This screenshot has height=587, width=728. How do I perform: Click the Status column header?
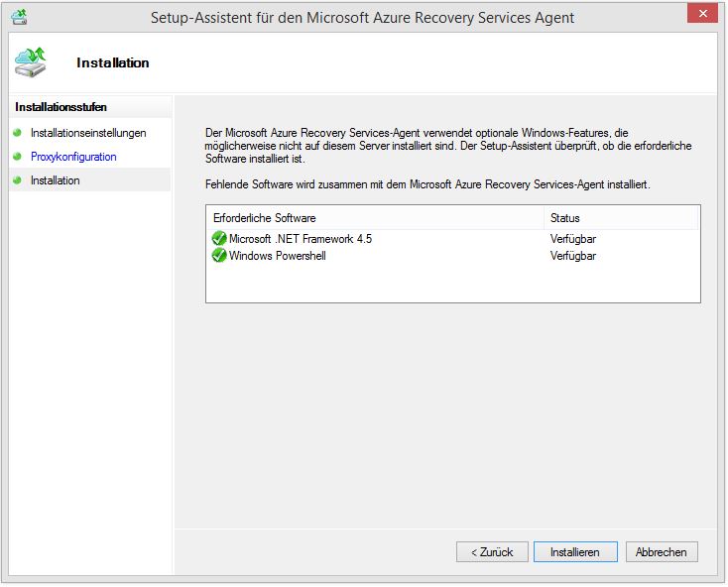tap(621, 217)
